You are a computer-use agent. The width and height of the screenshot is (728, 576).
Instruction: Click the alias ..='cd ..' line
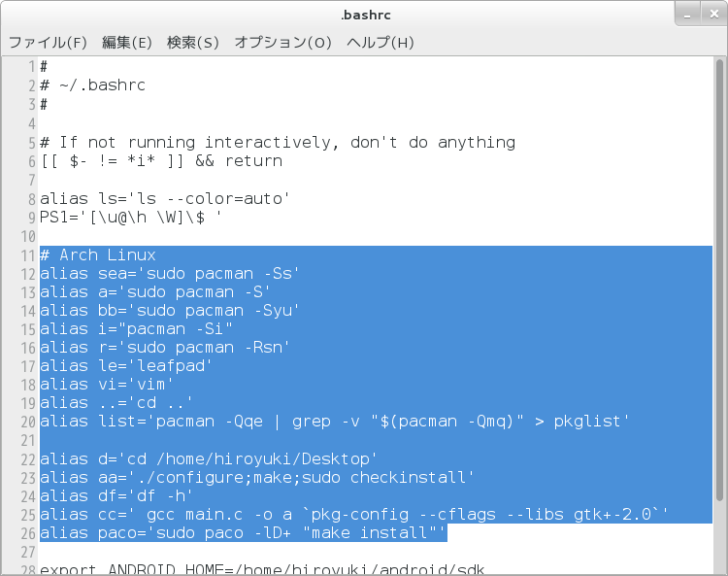tap(116, 403)
